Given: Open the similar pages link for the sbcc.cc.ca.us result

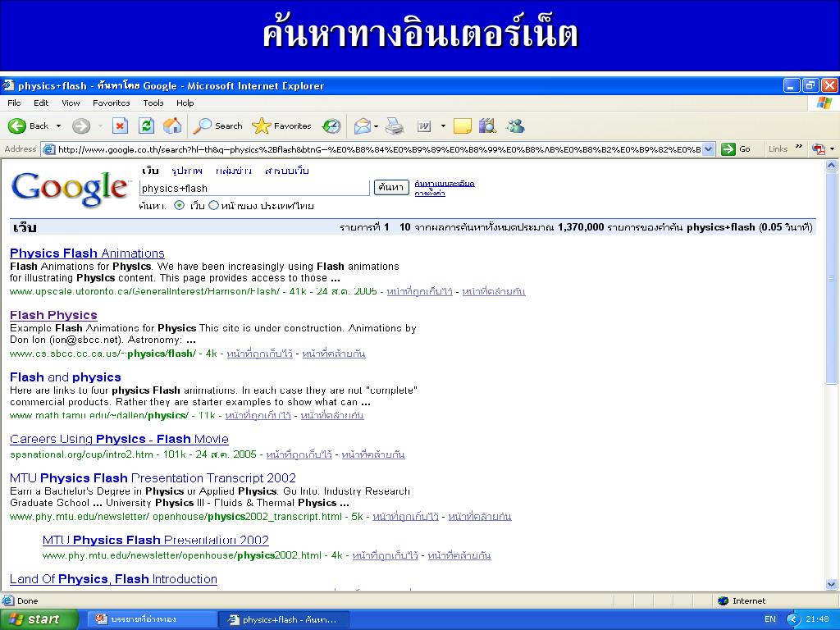Looking at the screenshot, I should [x=334, y=354].
